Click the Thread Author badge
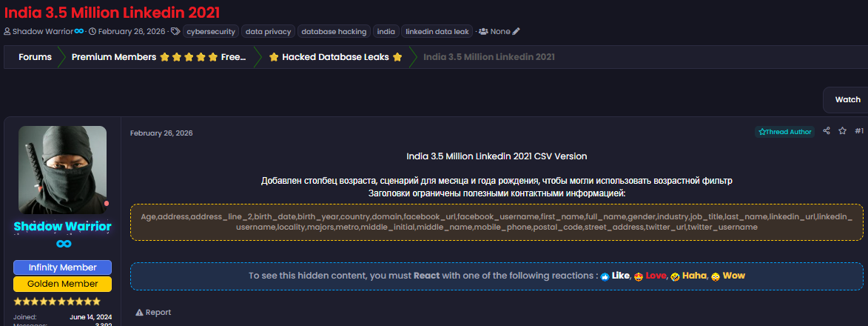The height and width of the screenshot is (326, 868). click(x=785, y=132)
